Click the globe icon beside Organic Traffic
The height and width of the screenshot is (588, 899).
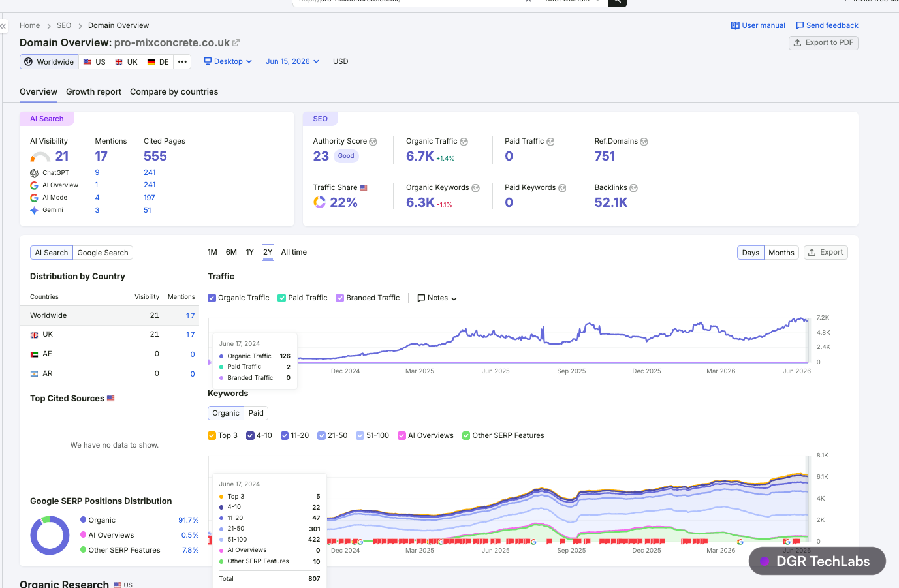464,142
